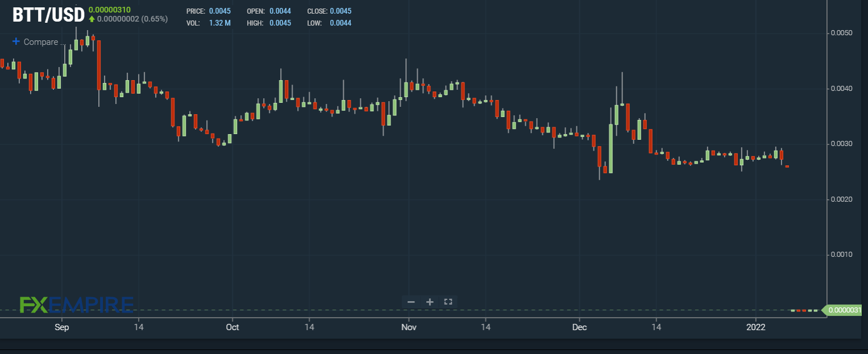Click the 0.0000031 price tag on axis

[x=843, y=310]
